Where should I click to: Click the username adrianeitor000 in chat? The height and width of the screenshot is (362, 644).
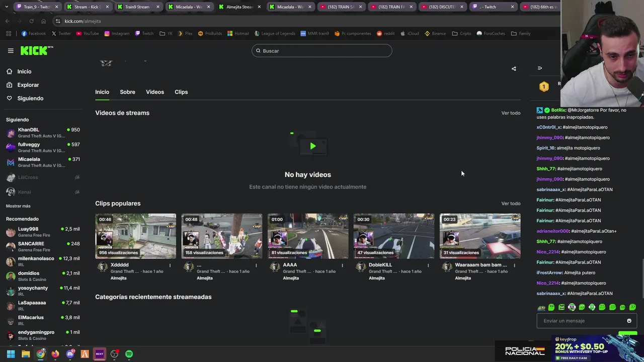(553, 231)
